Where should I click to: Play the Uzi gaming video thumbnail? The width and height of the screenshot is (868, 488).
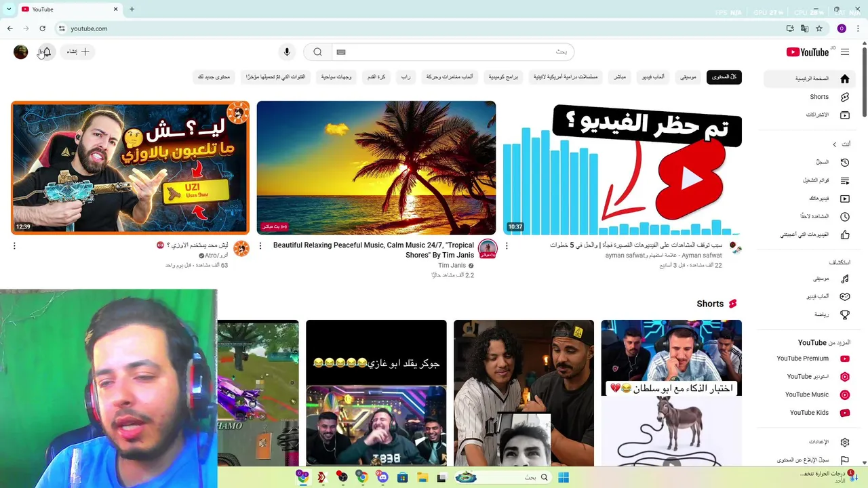(x=130, y=168)
